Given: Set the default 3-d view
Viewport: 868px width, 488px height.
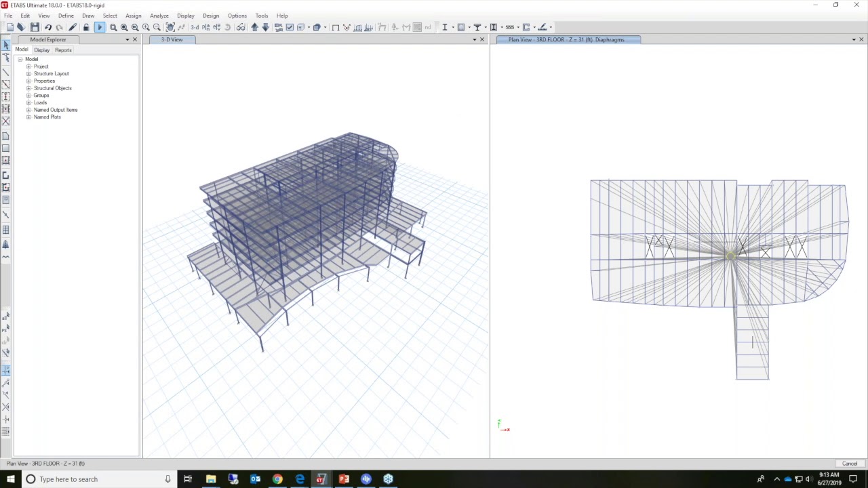Looking at the screenshot, I should click(x=195, y=27).
